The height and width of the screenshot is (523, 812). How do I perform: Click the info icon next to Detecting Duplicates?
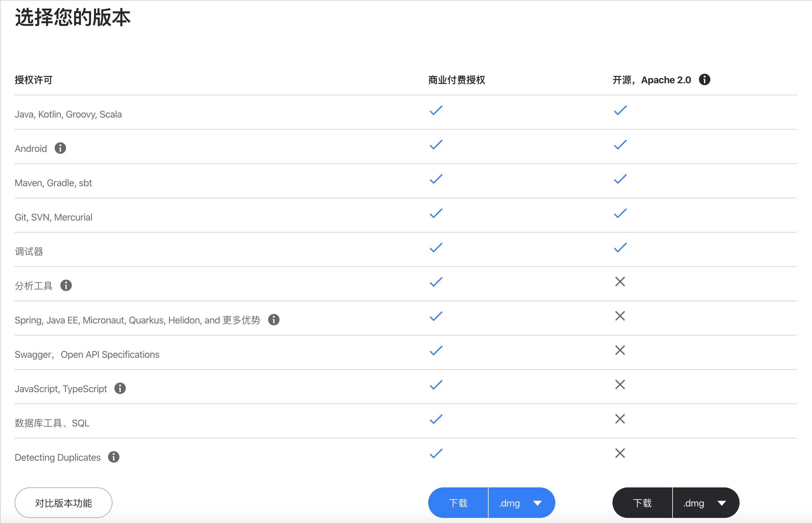[x=115, y=457]
